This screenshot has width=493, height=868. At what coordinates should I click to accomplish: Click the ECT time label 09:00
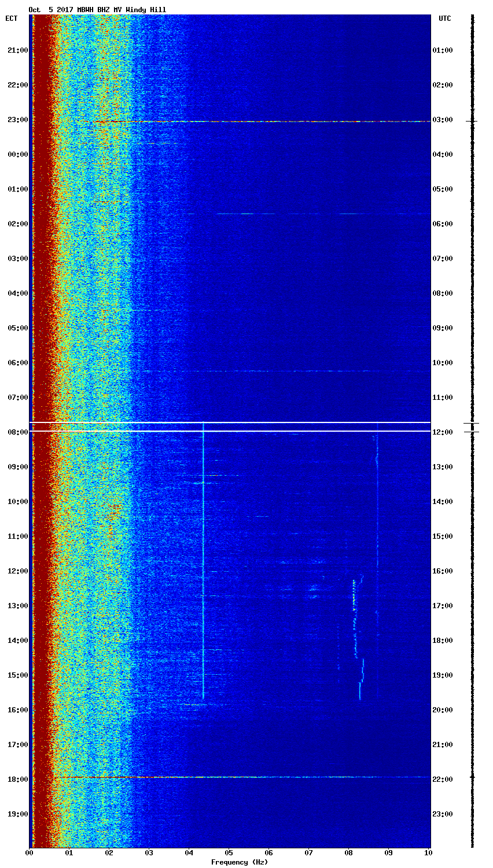coord(18,467)
